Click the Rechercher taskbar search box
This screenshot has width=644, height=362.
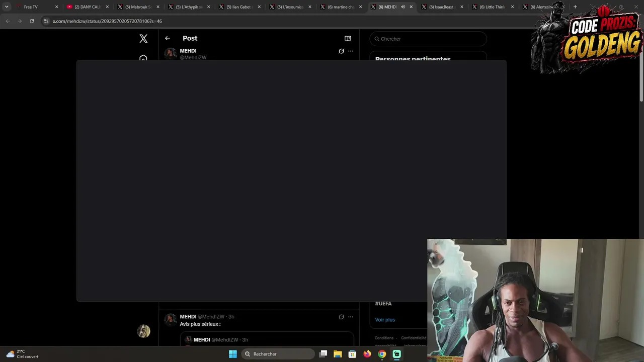(x=277, y=354)
